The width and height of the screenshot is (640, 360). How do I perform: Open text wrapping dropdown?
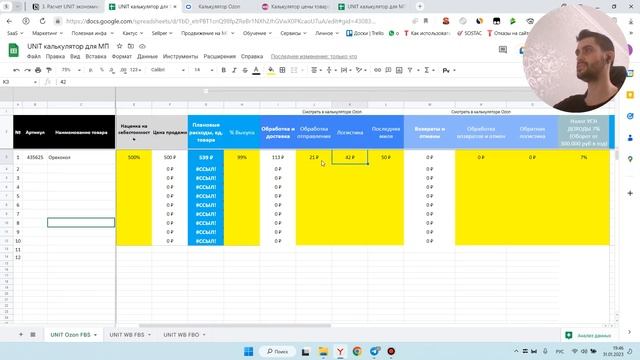(x=346, y=70)
